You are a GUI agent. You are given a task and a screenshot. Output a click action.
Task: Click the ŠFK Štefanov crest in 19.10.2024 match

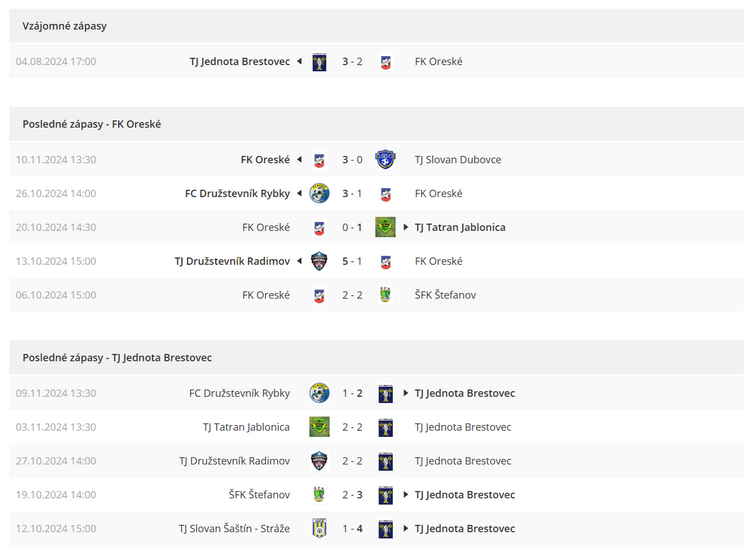[319, 494]
